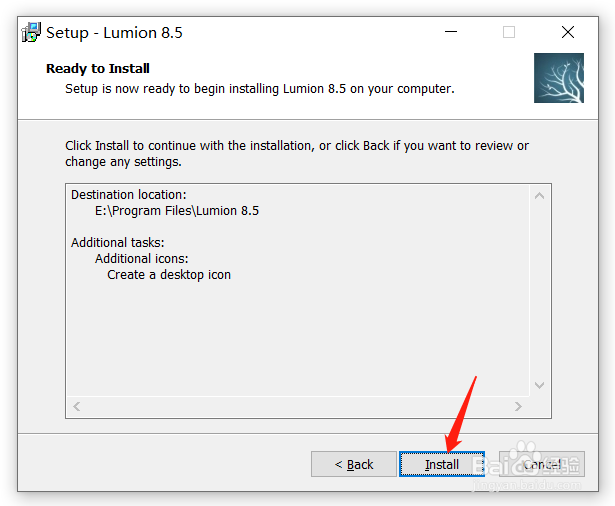Screen dimensions: 615x506
Task: Click the setup installer icon in title bar
Action: 31,33
